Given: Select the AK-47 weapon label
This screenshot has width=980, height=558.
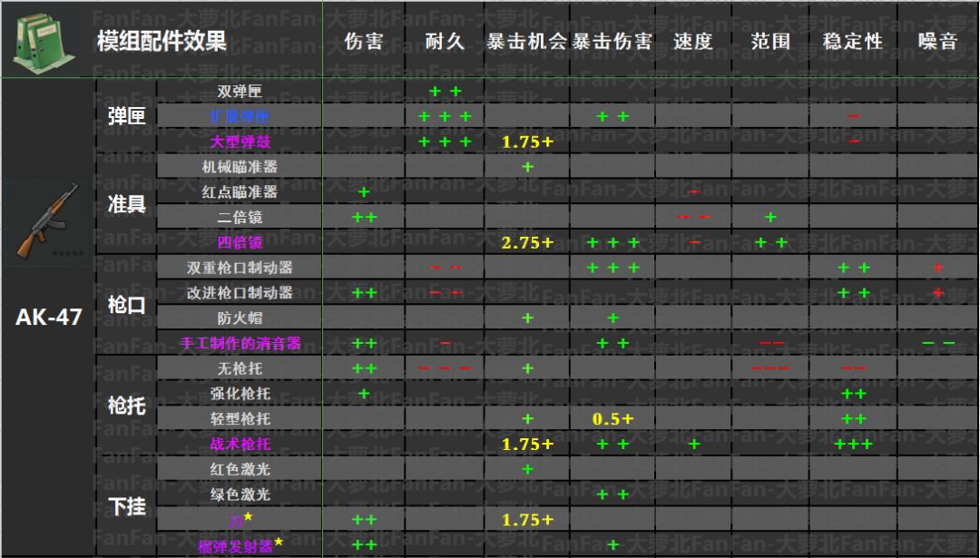Looking at the screenshot, I should point(49,317).
